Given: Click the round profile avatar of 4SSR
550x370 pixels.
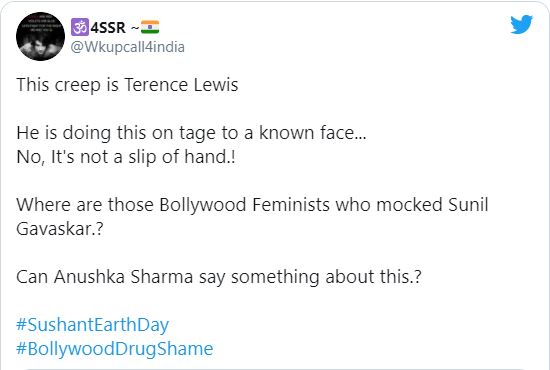Looking at the screenshot, I should click(40, 36).
